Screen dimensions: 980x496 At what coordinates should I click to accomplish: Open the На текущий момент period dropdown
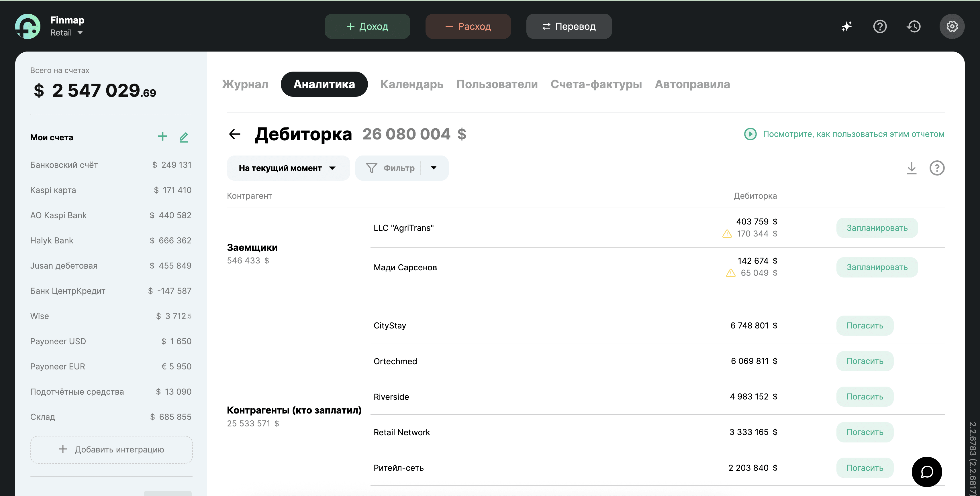point(288,168)
